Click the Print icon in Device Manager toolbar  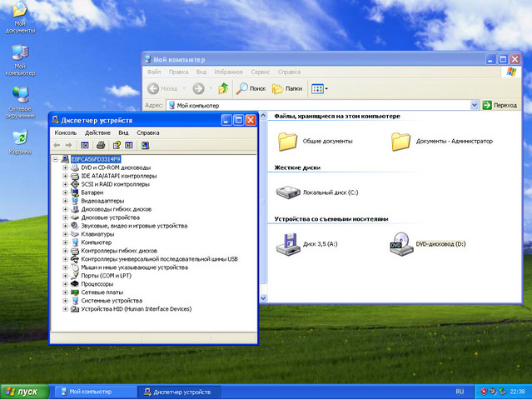(x=101, y=145)
